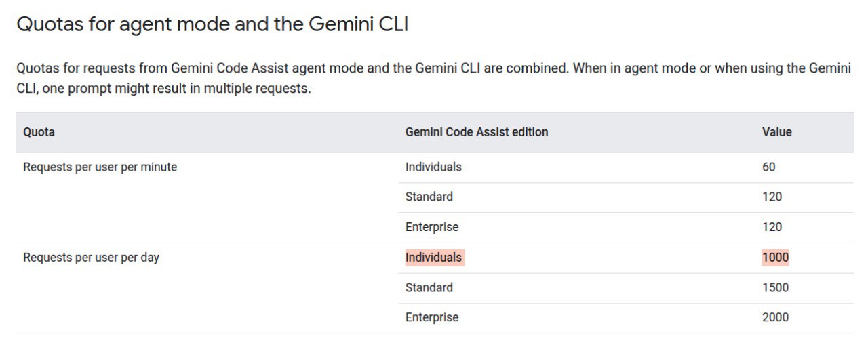Click the highlighted "Individuals" edition cell
The image size is (868, 347).
click(433, 258)
